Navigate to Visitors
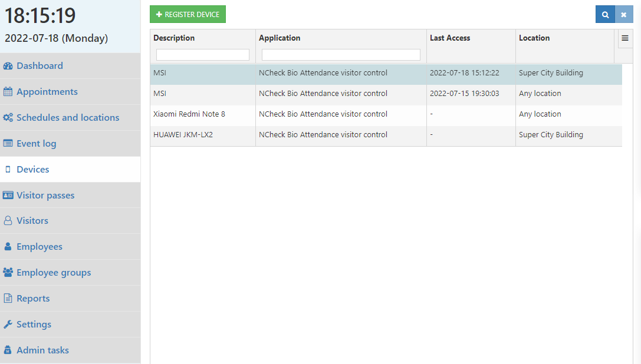 coord(70,221)
